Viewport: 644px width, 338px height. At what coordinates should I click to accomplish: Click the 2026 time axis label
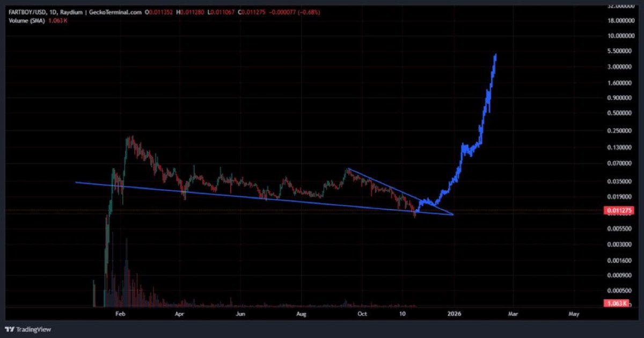pos(455,313)
